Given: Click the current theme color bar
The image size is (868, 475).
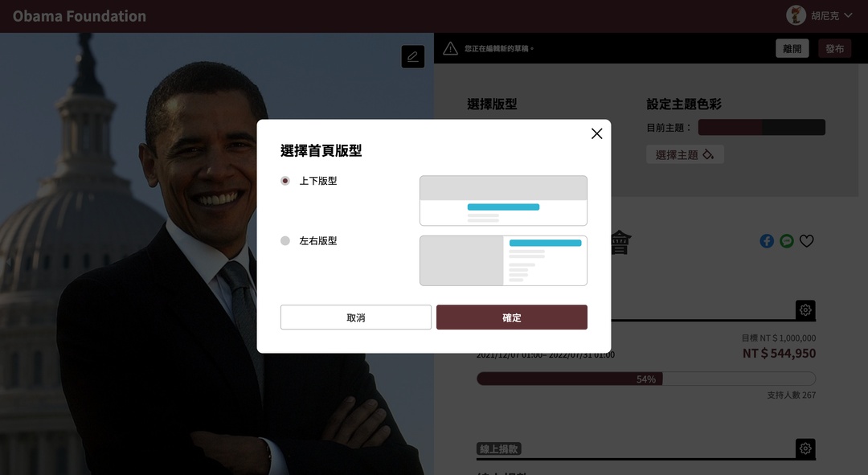Looking at the screenshot, I should (x=762, y=127).
